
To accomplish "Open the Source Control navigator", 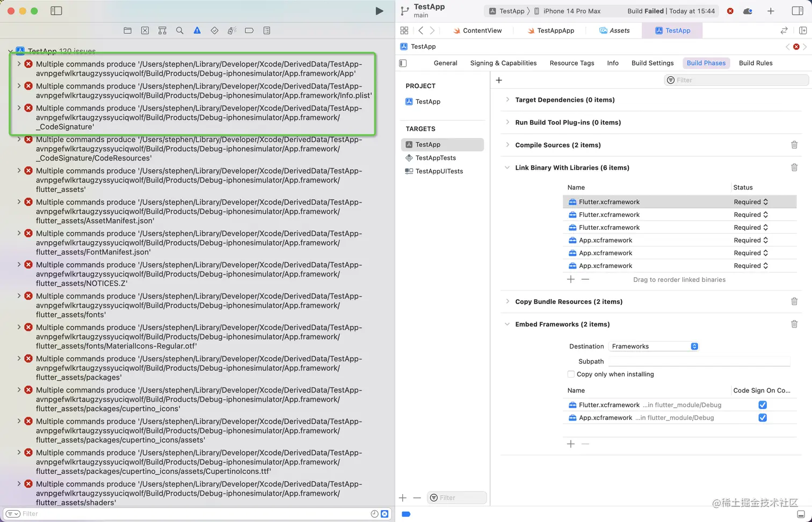I will click(145, 31).
